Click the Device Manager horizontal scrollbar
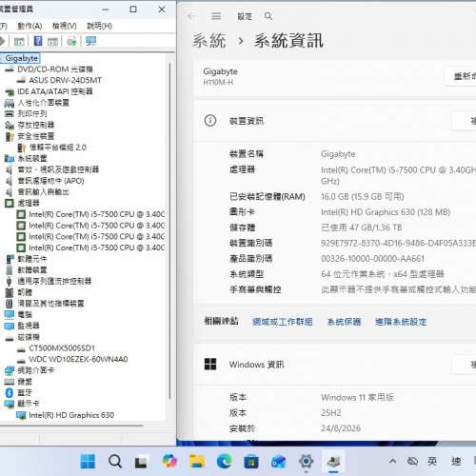476x476 pixels. 71,426
